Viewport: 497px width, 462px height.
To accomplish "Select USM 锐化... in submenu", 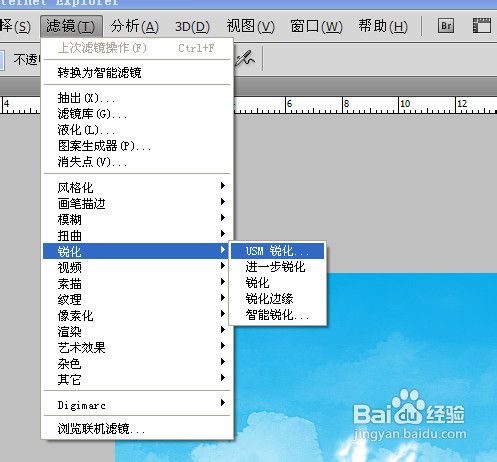I will pyautogui.click(x=277, y=251).
